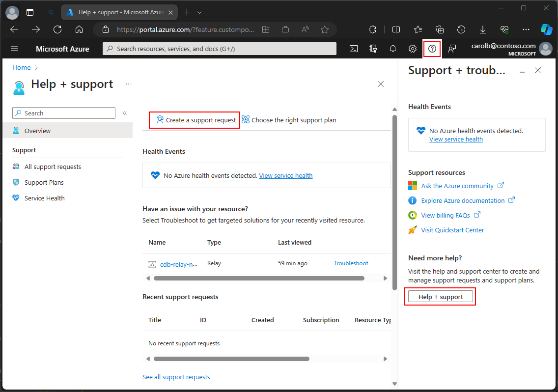Select Overview in the side menu
This screenshot has width=558, height=392.
tap(68, 131)
